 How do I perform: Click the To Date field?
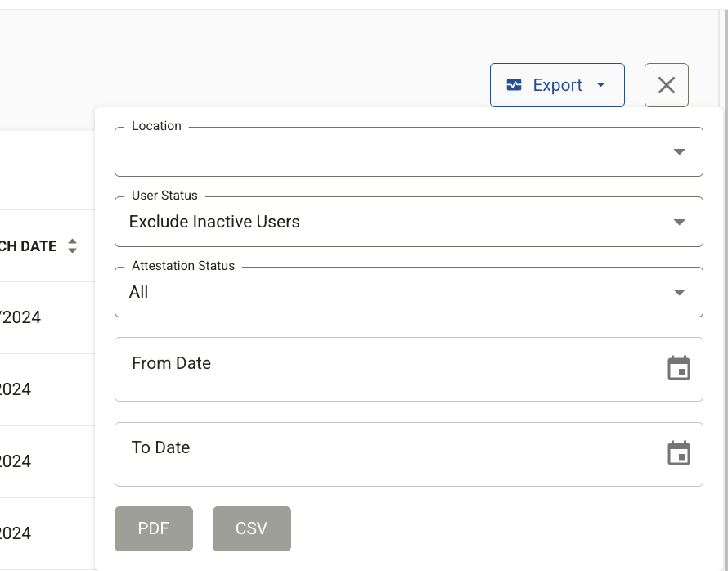408,455
